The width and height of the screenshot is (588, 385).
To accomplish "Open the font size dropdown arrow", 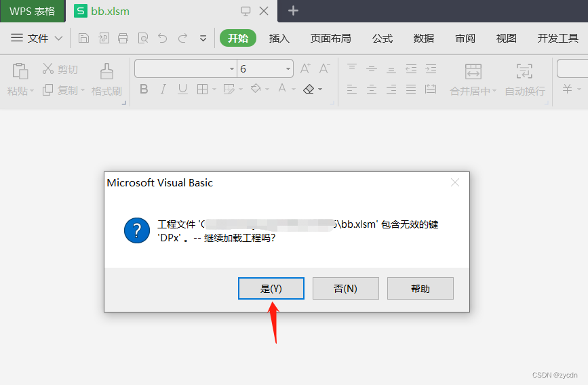I will [x=288, y=68].
